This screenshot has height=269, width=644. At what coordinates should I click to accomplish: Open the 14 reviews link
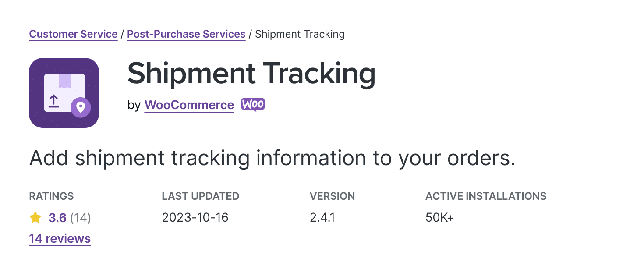[x=60, y=238]
